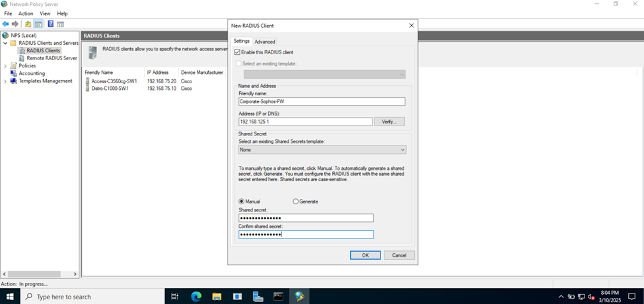Open the View menu
The width and height of the screenshot is (644, 304).
[45, 14]
